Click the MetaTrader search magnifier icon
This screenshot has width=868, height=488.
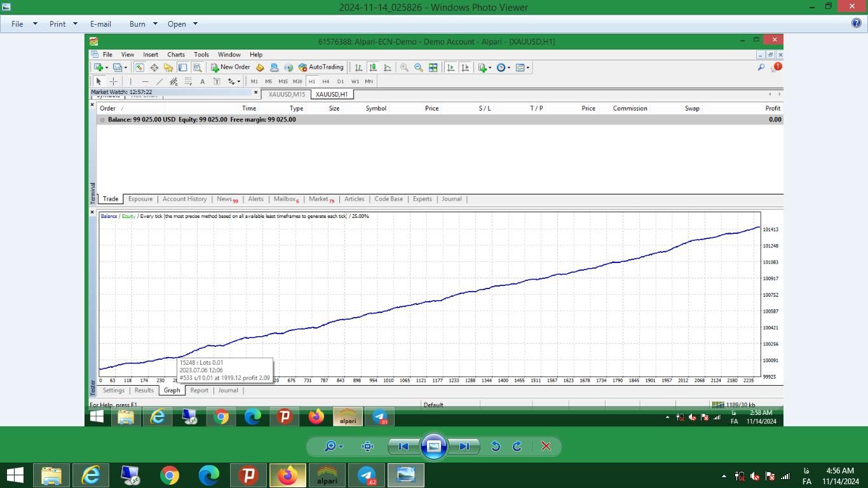click(x=761, y=67)
